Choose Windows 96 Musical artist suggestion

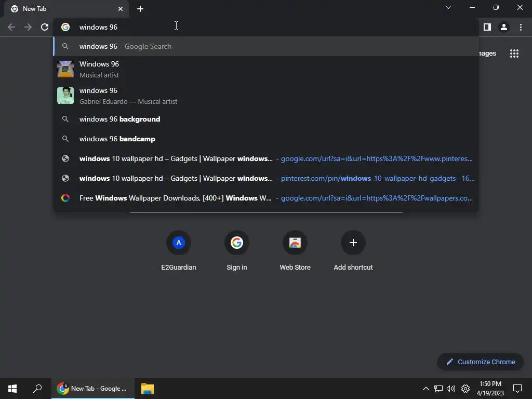(266, 69)
